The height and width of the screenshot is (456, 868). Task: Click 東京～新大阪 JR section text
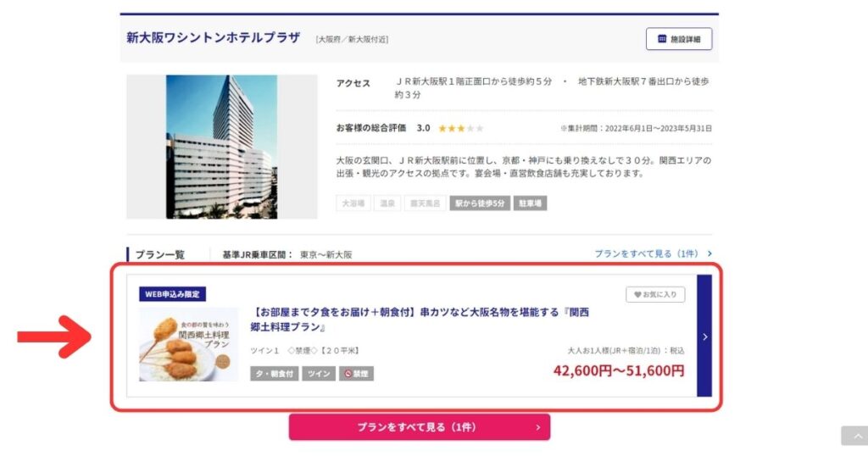tap(326, 254)
